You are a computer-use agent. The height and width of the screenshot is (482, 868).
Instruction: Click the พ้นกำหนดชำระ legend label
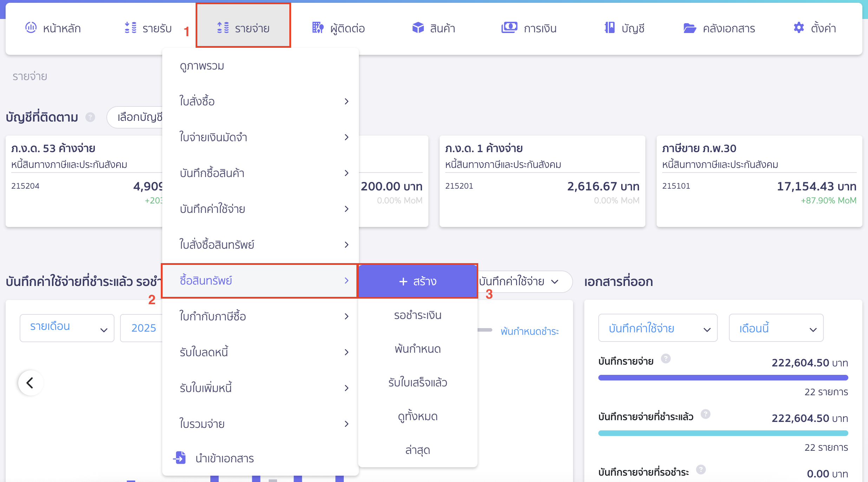click(530, 331)
